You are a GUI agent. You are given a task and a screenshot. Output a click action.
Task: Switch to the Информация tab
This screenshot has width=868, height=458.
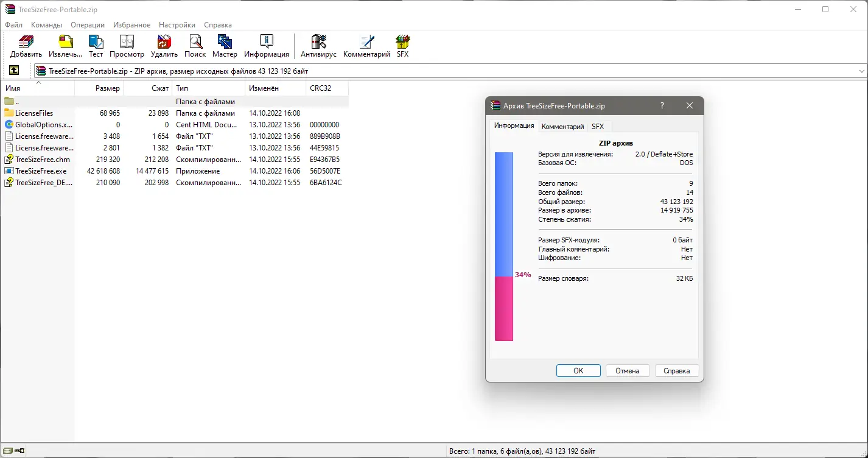point(514,125)
